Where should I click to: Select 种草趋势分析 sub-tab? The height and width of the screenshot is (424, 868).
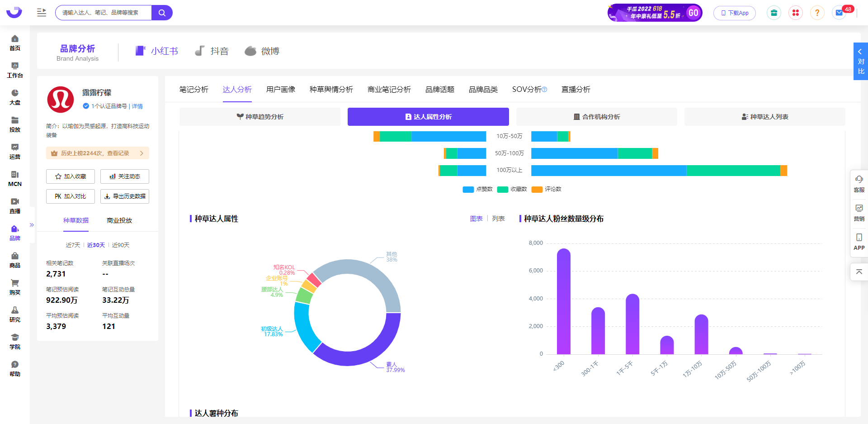point(260,117)
